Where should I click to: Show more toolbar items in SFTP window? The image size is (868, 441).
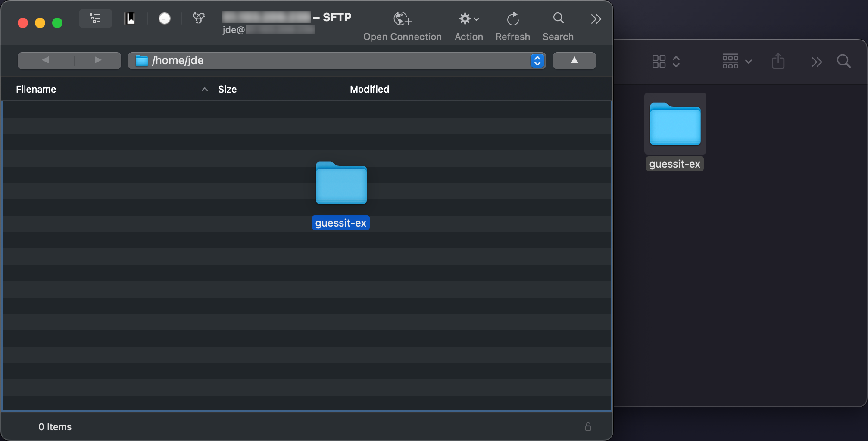click(x=596, y=19)
